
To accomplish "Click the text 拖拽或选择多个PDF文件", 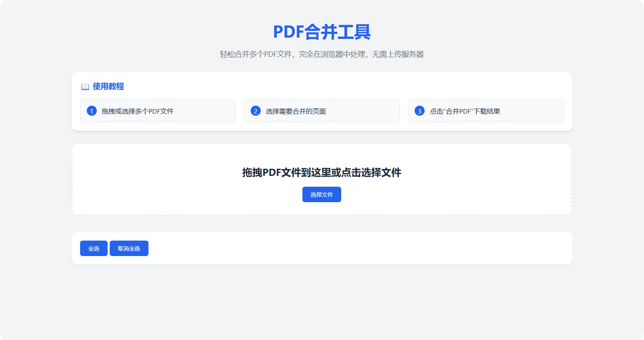I will click(138, 111).
